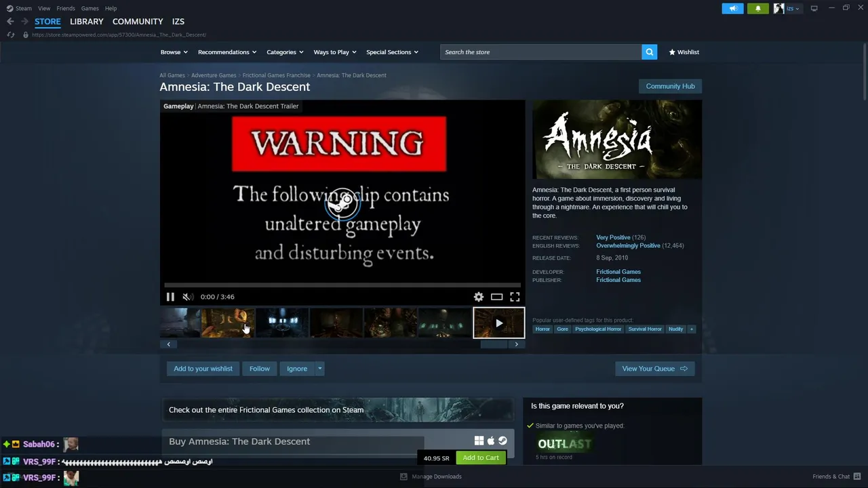The height and width of the screenshot is (488, 868).
Task: Open the Wishlist page
Action: click(684, 52)
